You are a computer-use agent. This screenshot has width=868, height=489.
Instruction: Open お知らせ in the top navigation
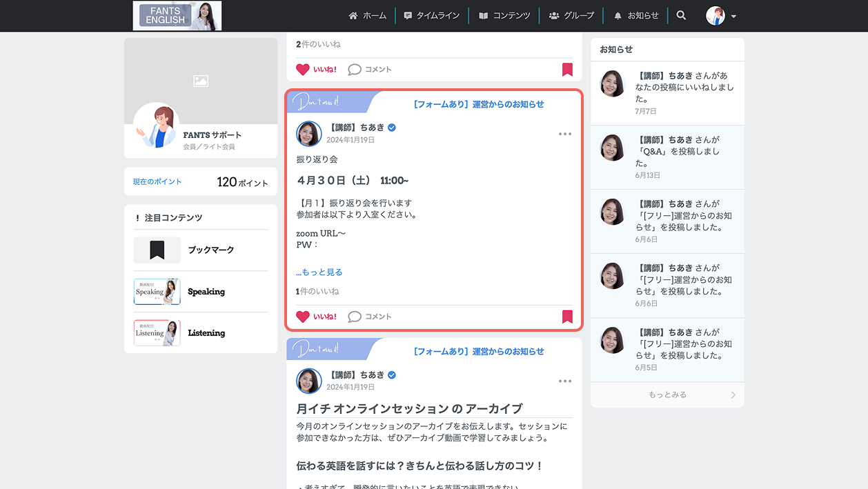(x=636, y=15)
